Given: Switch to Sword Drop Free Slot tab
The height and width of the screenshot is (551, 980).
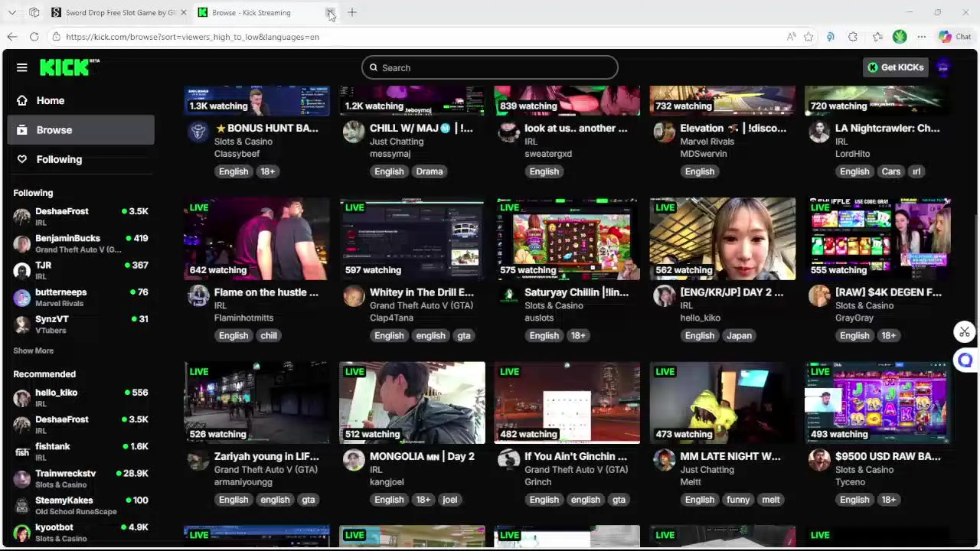Looking at the screenshot, I should (119, 12).
